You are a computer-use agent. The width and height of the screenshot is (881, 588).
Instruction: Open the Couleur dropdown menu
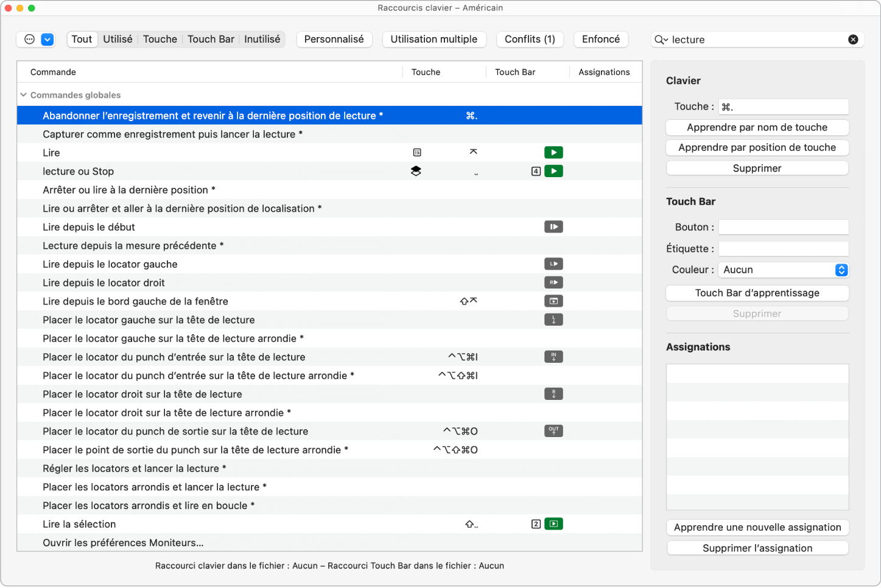pos(783,270)
